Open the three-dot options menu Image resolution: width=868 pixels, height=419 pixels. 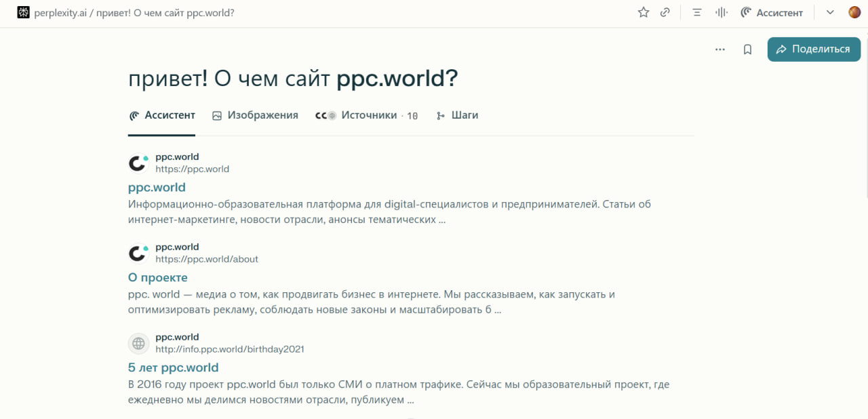coord(719,49)
